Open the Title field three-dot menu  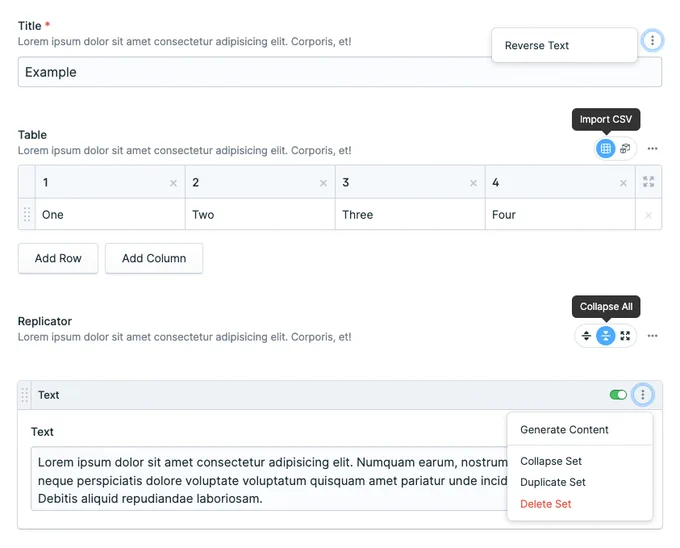click(652, 40)
